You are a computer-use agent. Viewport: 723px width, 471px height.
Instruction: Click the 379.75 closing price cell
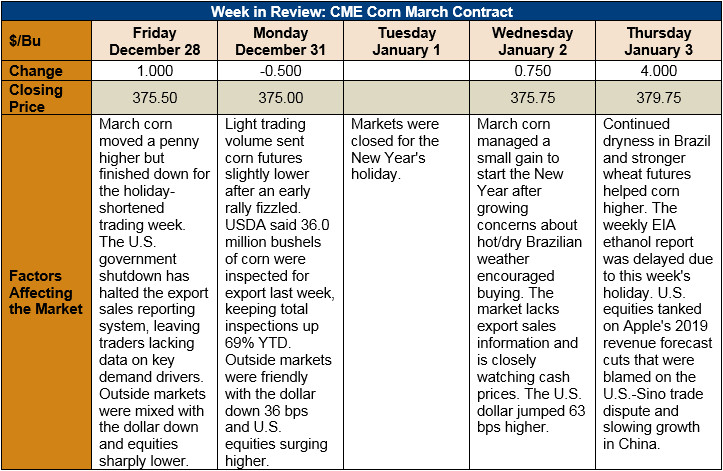(x=658, y=98)
